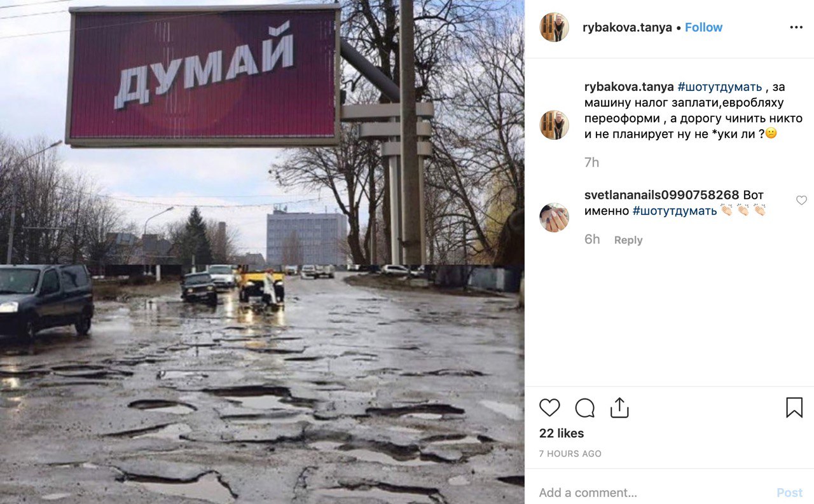Open the three-dot more options menu
This screenshot has width=814, height=504.
[796, 27]
